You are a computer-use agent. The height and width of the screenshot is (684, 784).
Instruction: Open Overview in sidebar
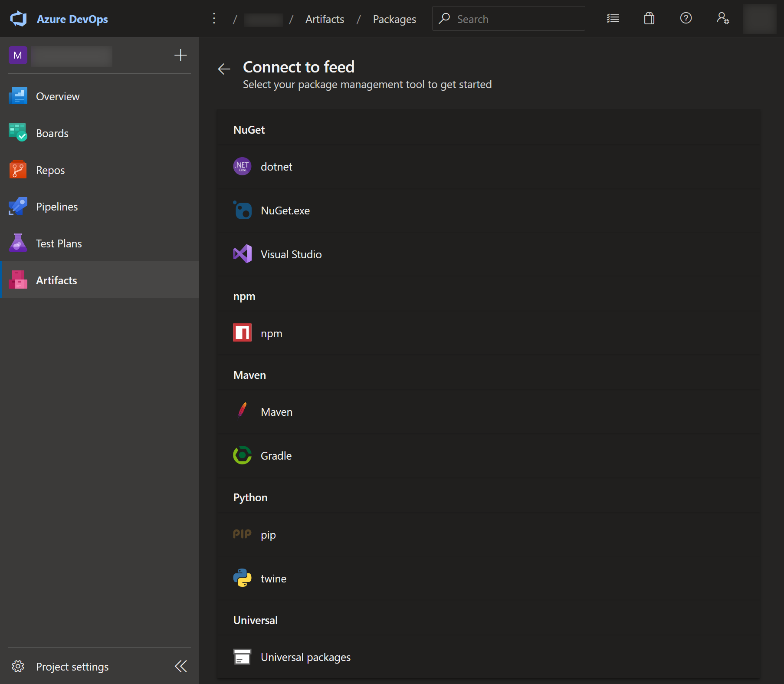[99, 96]
